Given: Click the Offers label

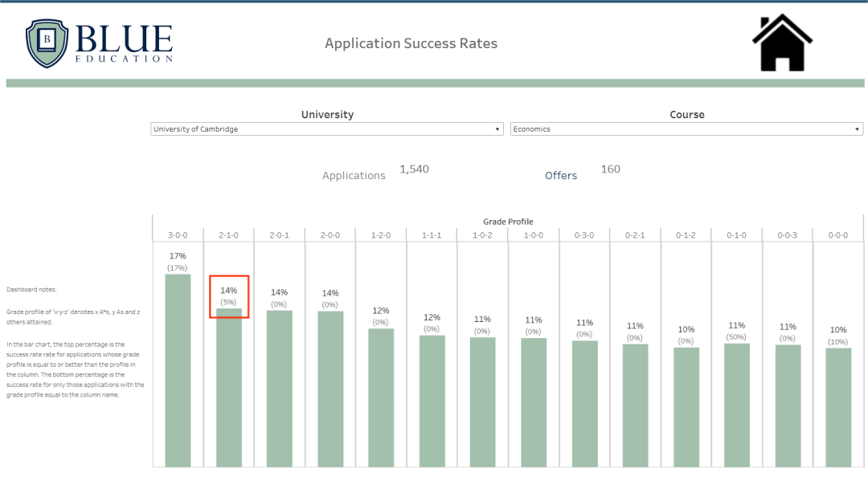Looking at the screenshot, I should [561, 175].
